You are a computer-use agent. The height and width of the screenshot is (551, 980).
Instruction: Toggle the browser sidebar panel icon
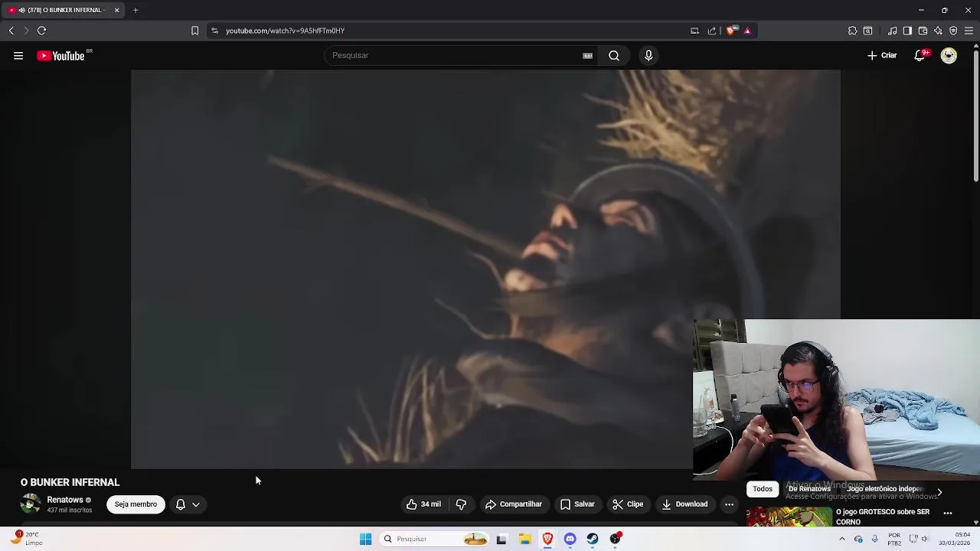[907, 31]
